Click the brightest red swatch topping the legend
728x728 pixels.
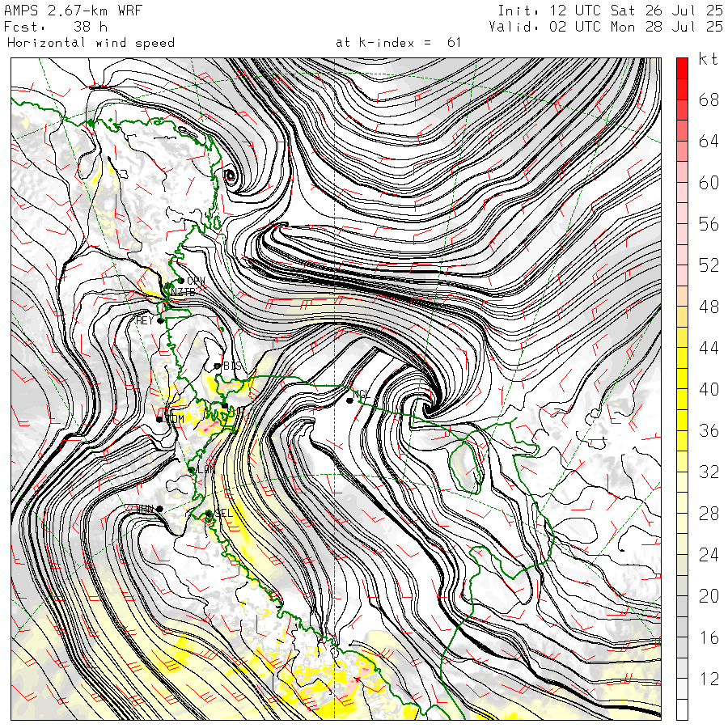[682, 68]
